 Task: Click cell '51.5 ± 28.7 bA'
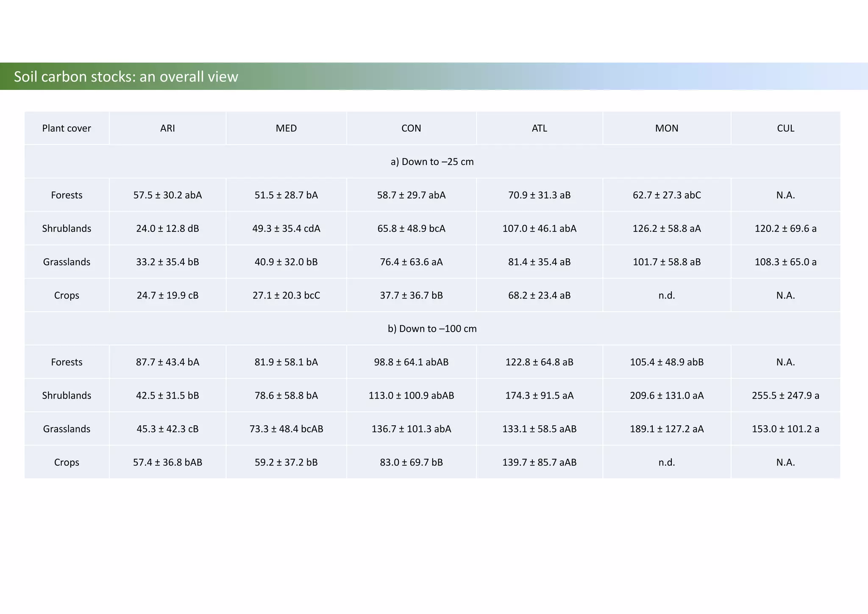287,195
